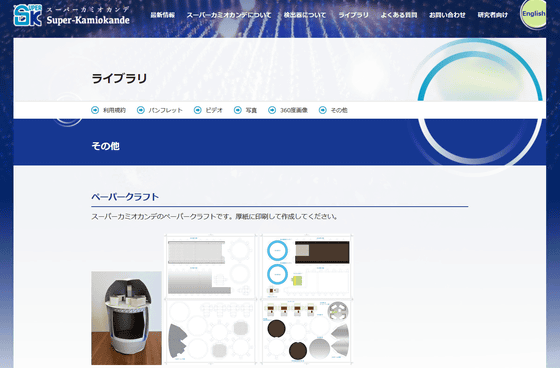This screenshot has height=368, width=560.
Task: Open the brown circles template sheet thumbnail
Action: (308, 332)
